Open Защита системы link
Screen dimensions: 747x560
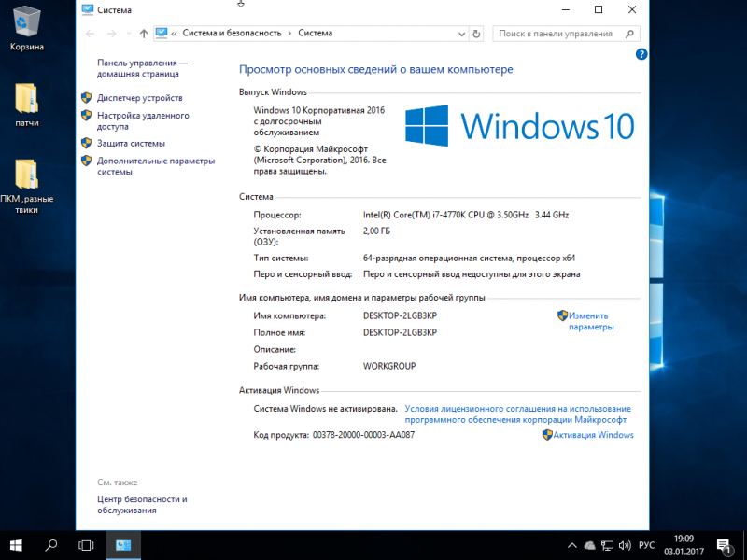click(x=131, y=144)
